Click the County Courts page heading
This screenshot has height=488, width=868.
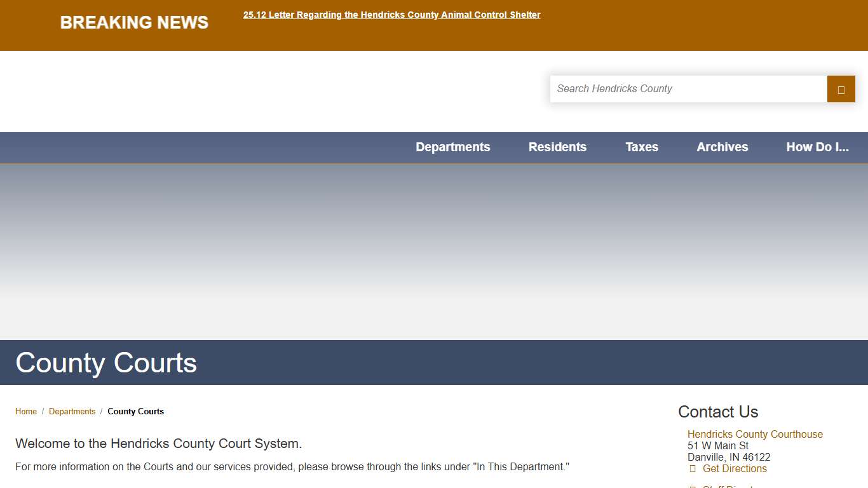point(106,362)
